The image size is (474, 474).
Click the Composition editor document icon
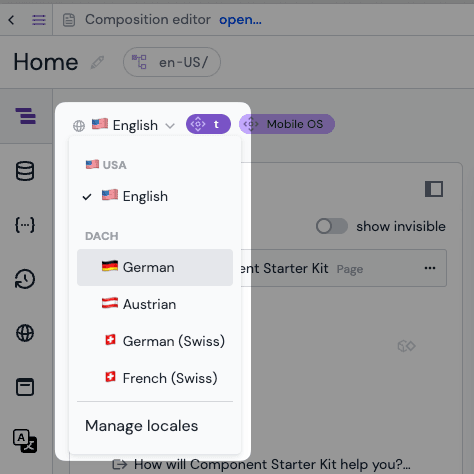(x=69, y=20)
